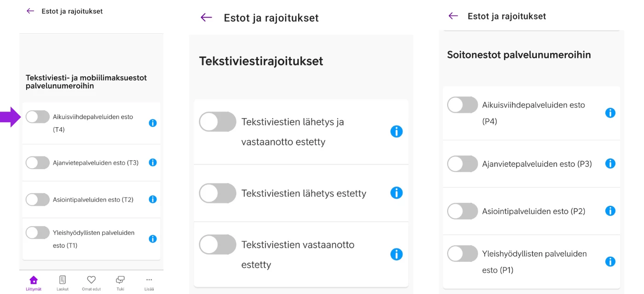This screenshot has height=294, width=644.
Task: Open info for Ajanvietepalveluiden esto (T3)
Action: (153, 163)
